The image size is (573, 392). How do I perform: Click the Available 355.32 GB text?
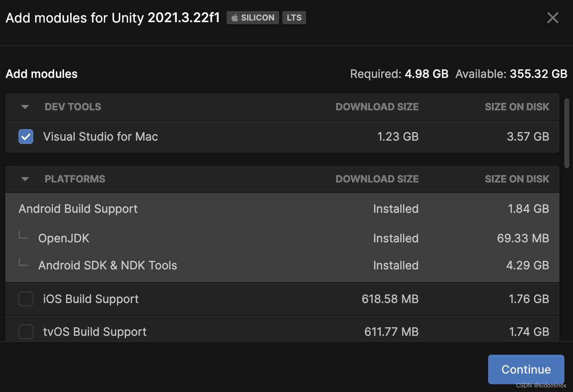511,74
